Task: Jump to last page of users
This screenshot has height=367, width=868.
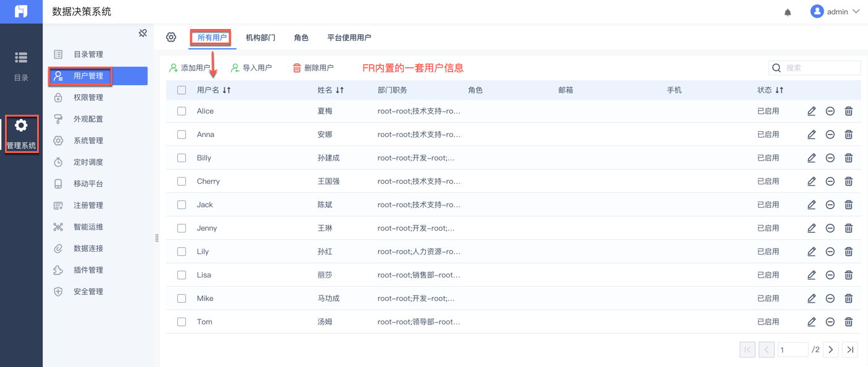Action: (x=850, y=350)
